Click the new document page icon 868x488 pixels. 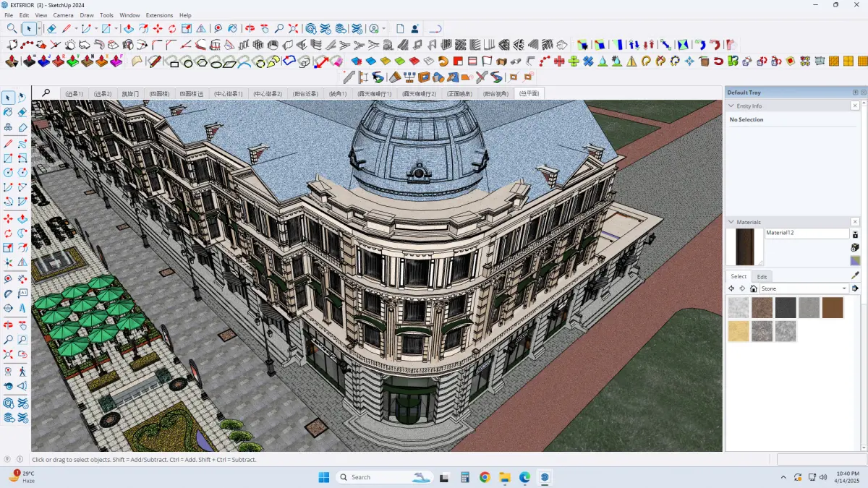click(x=400, y=29)
